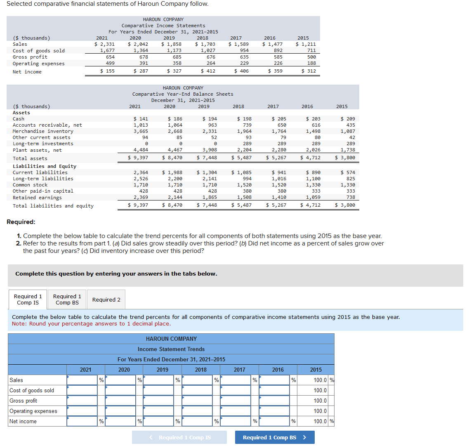The width and height of the screenshot is (476, 448).
Task: Select the Operating expenses 2017 input field
Action: pos(236,411)
